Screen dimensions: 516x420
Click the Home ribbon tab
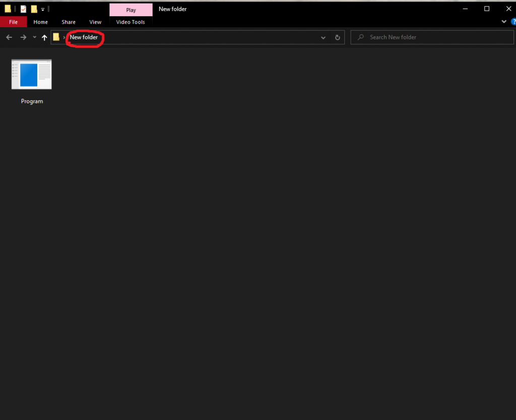[x=40, y=22]
